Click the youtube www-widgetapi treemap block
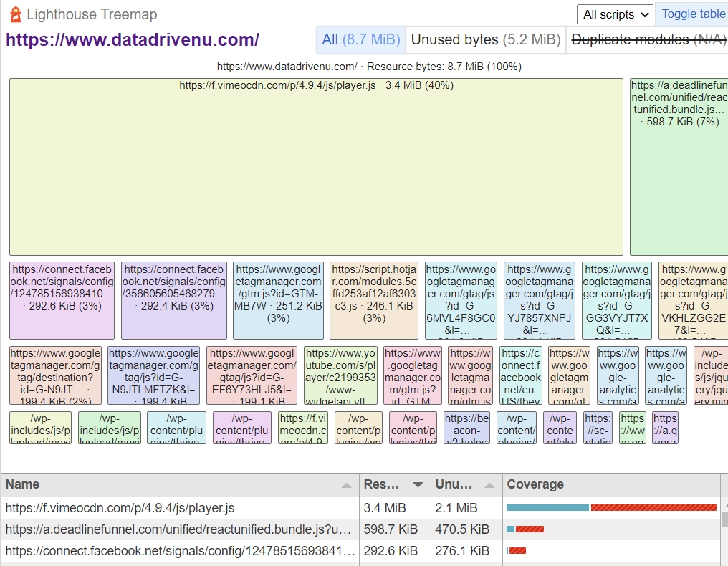 [x=340, y=375]
